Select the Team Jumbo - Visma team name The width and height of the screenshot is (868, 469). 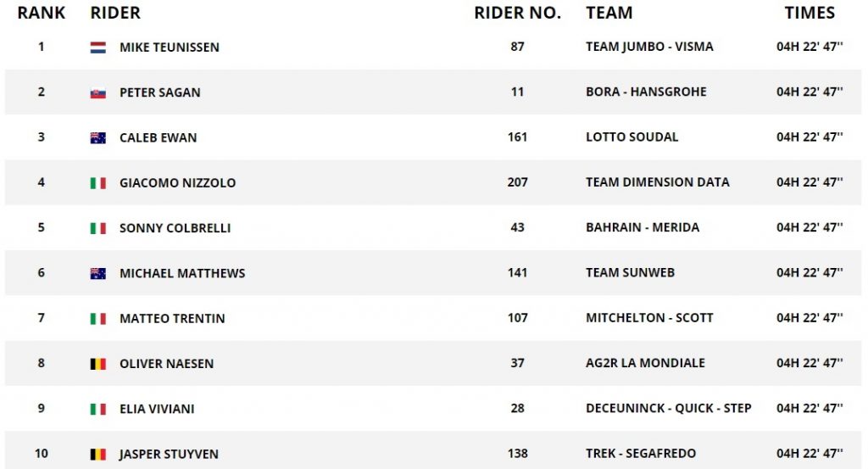point(649,47)
